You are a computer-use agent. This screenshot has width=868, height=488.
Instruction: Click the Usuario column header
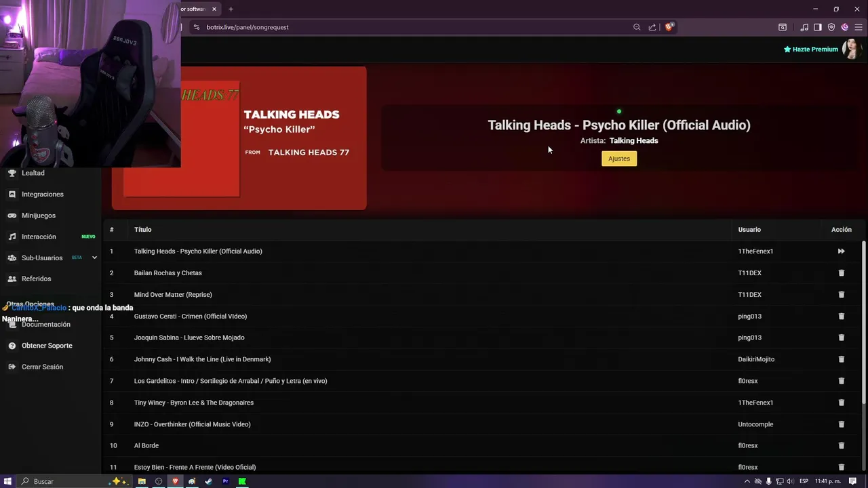coord(749,230)
